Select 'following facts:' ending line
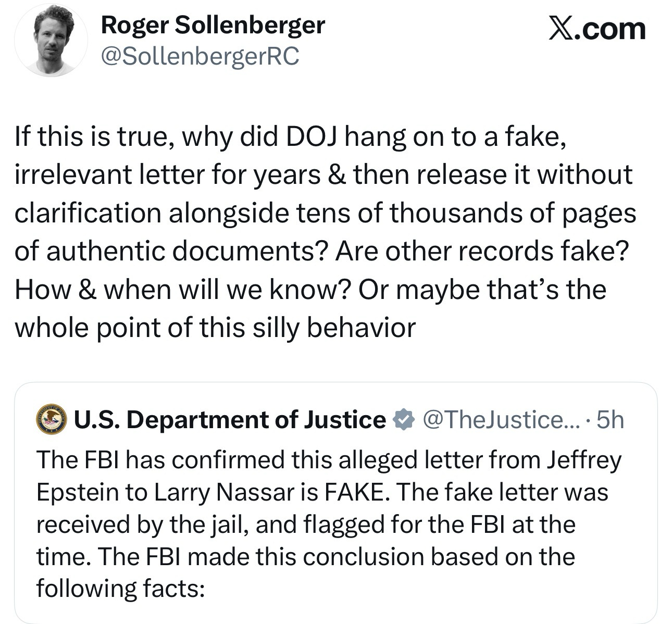672x624 pixels. click(119, 589)
